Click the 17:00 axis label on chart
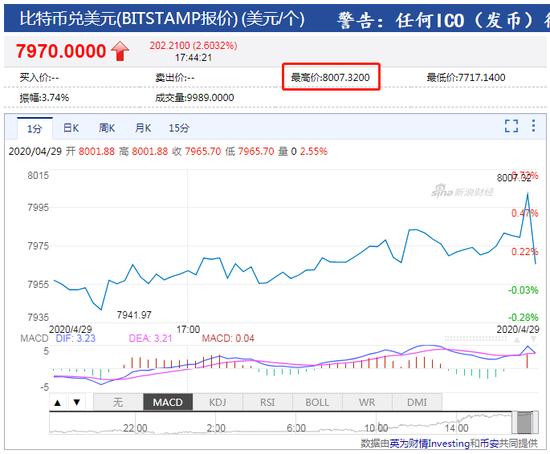 coord(188,329)
